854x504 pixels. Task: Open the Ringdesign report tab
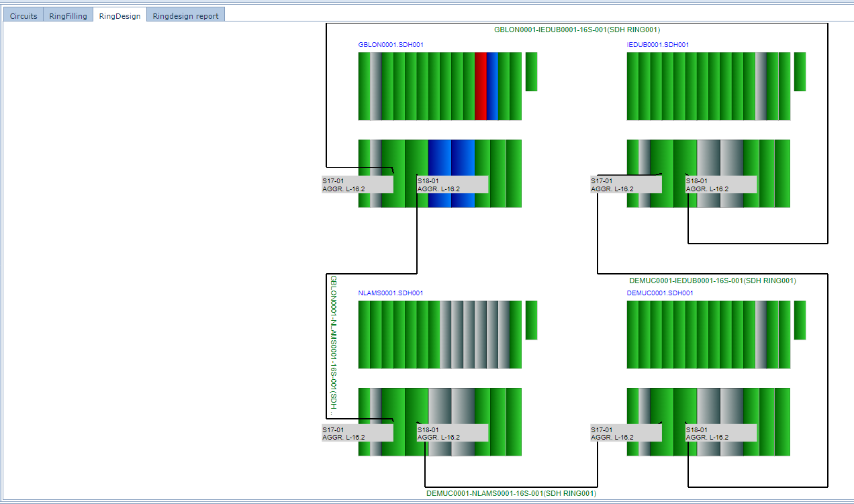point(185,15)
